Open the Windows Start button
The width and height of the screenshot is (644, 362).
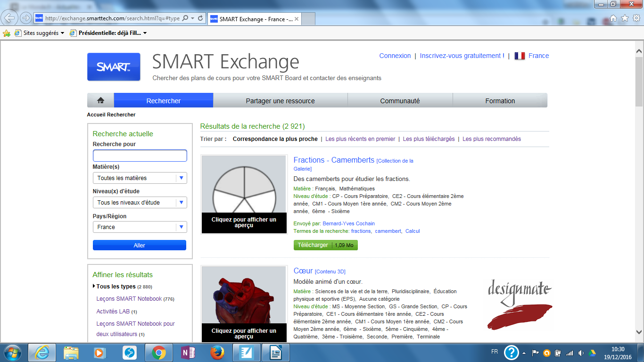[11, 352]
